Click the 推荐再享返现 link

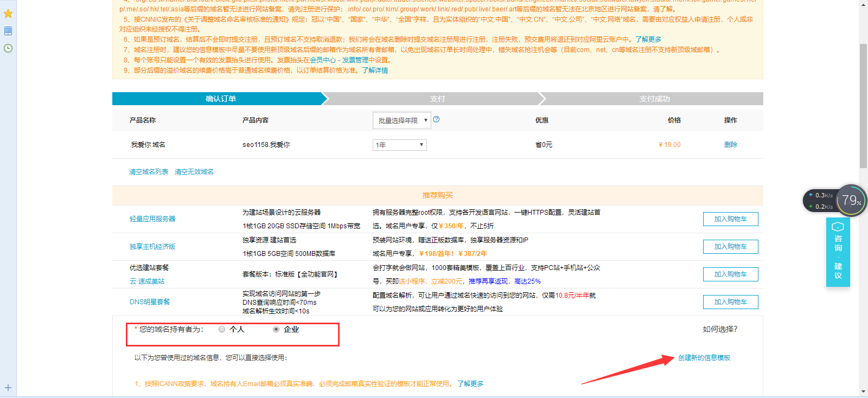[x=488, y=281]
